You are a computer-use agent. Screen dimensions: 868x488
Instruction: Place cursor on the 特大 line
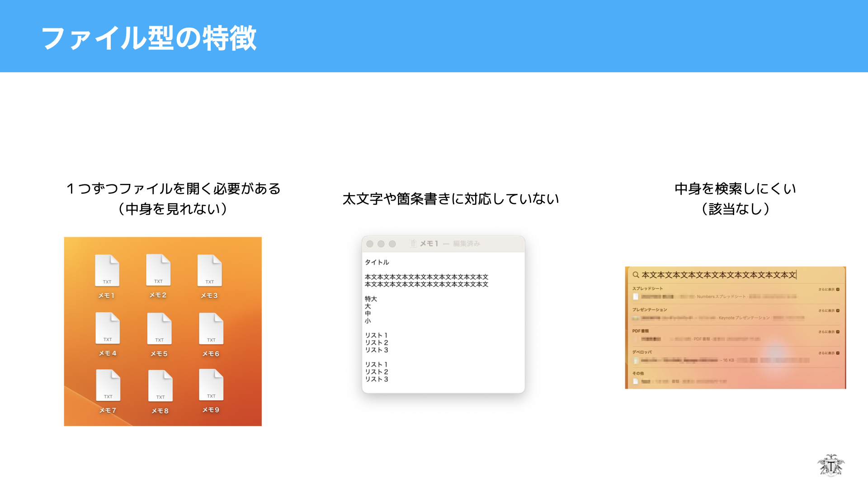pyautogui.click(x=371, y=299)
